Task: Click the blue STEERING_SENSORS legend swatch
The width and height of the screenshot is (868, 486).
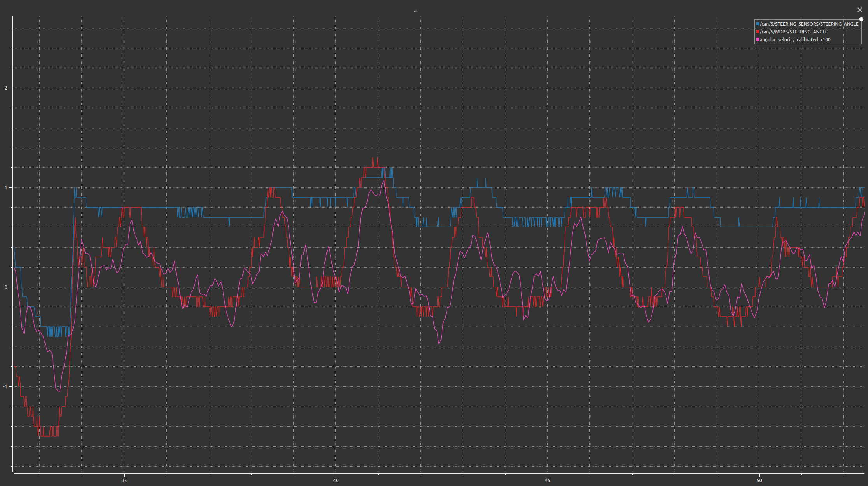Action: [758, 24]
